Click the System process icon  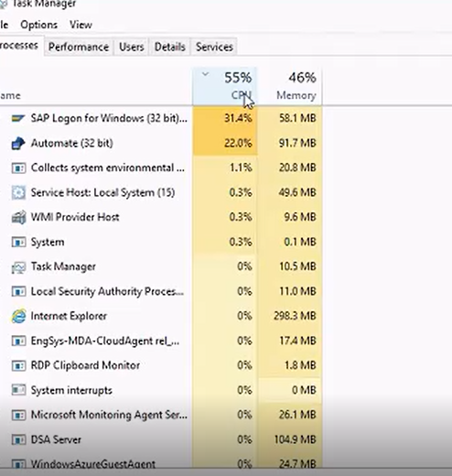[18, 242]
